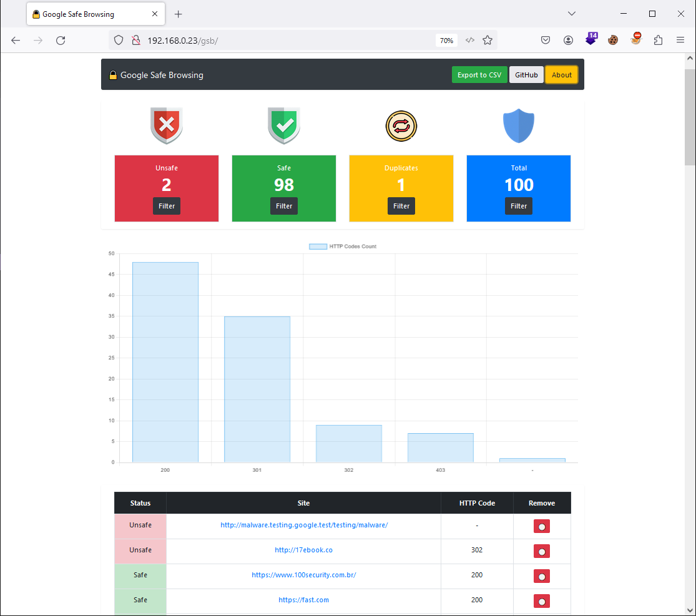Image resolution: width=696 pixels, height=616 pixels.
Task: Click the 302 bar in the chart
Action: [349, 443]
